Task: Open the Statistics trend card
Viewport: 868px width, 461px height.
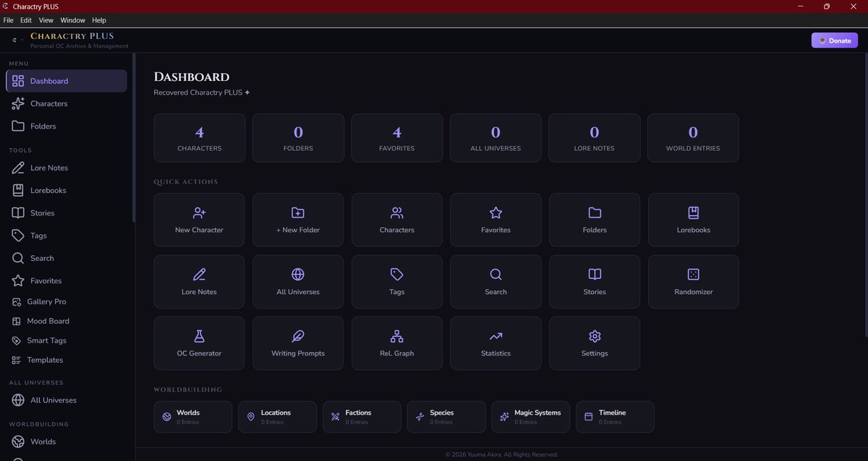Action: coord(495,343)
